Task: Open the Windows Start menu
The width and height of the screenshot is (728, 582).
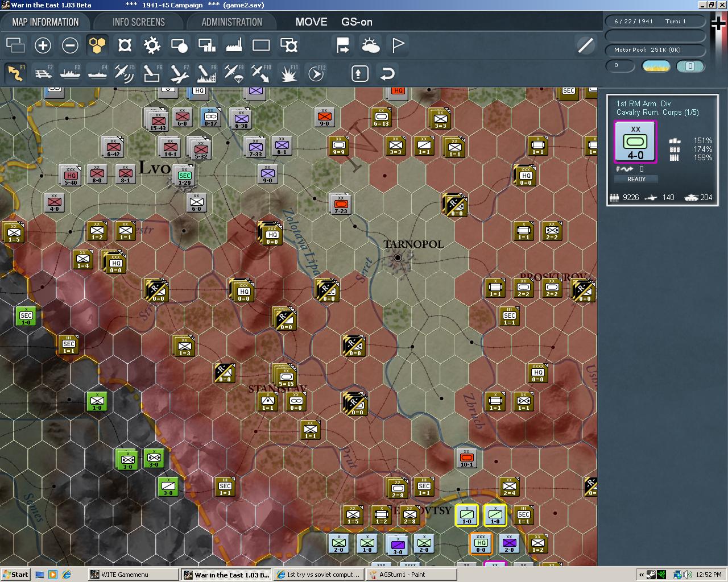Action: tap(16, 575)
